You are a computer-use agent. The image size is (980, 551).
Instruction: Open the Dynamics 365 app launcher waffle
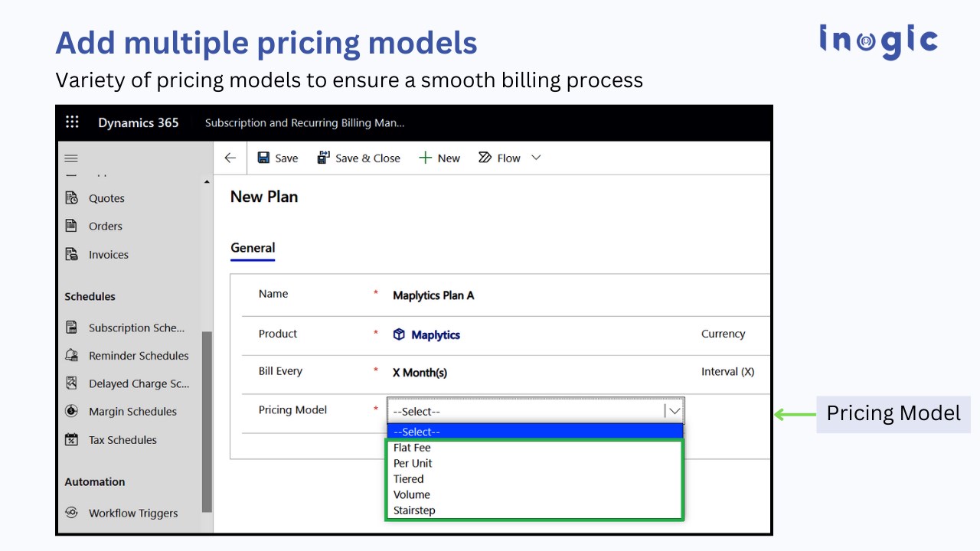tap(72, 122)
